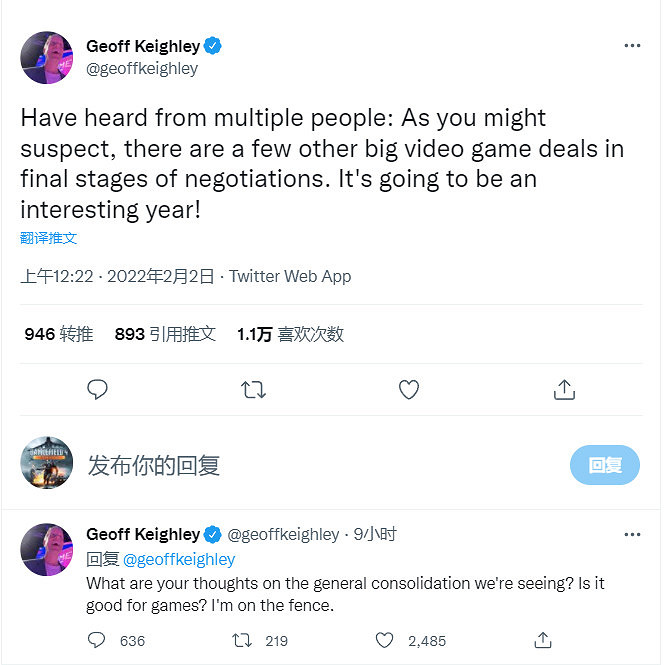
Task: Click the @geoffkeighley mention in reply
Action: tap(179, 559)
